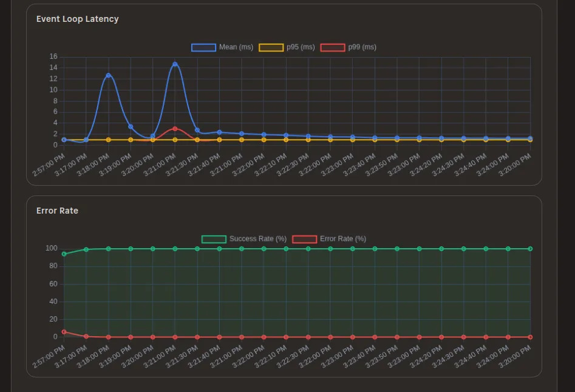Image resolution: width=575 pixels, height=392 pixels.
Task: Select the red p99 spike data point
Action: pos(175,128)
